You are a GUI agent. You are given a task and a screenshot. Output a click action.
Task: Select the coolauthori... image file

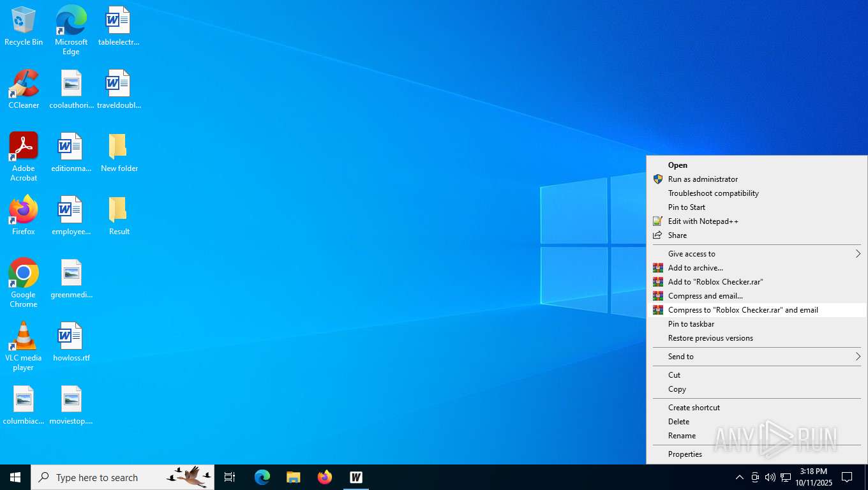pos(71,90)
